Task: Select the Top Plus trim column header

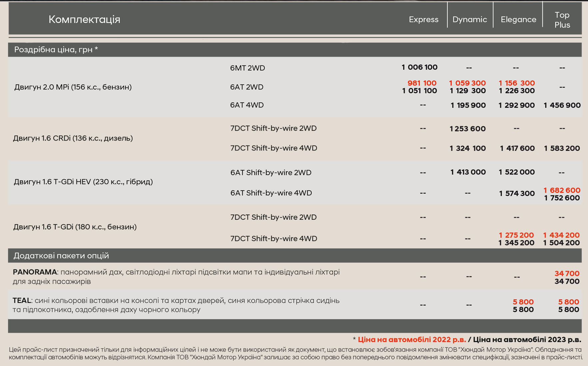Action: click(562, 20)
